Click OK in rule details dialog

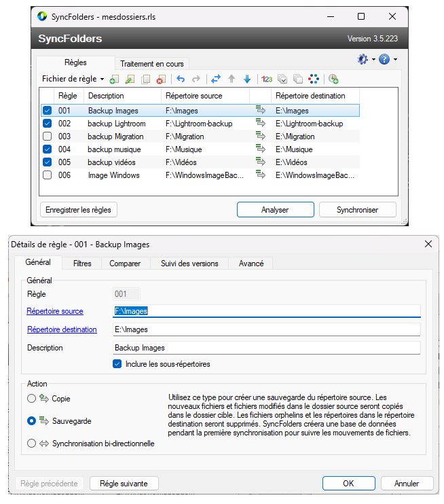pos(348,484)
